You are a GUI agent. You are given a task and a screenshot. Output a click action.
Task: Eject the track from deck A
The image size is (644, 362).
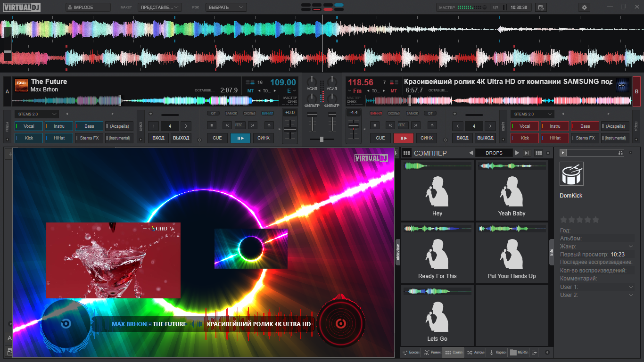click(x=268, y=125)
